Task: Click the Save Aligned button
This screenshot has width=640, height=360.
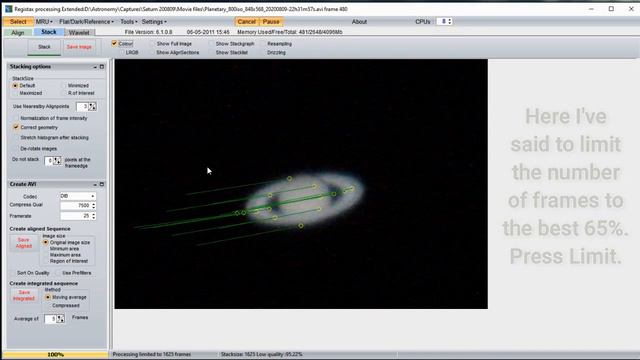Action: (24, 243)
